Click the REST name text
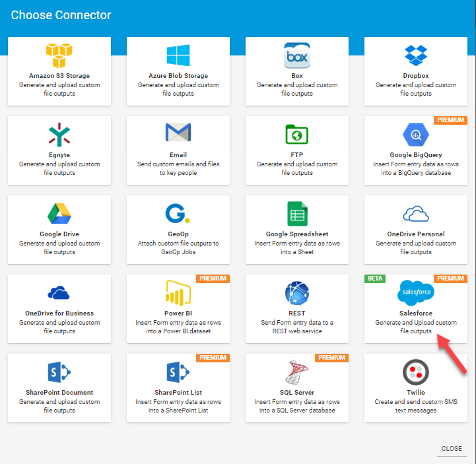The image size is (476, 464). 297,313
